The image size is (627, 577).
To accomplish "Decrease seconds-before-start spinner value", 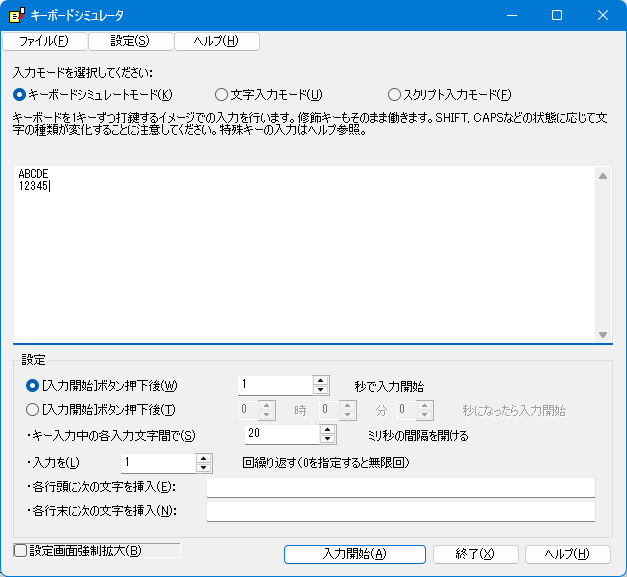I will tap(320, 390).
